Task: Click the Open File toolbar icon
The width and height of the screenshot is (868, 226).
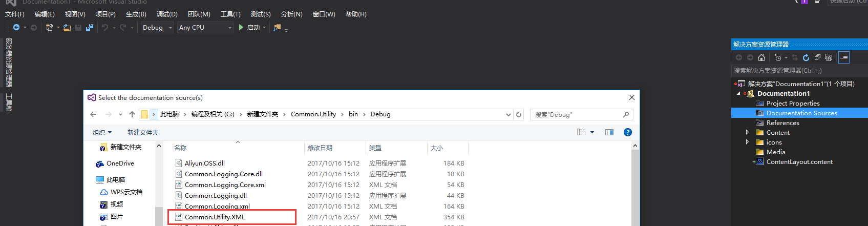Action: click(x=67, y=28)
